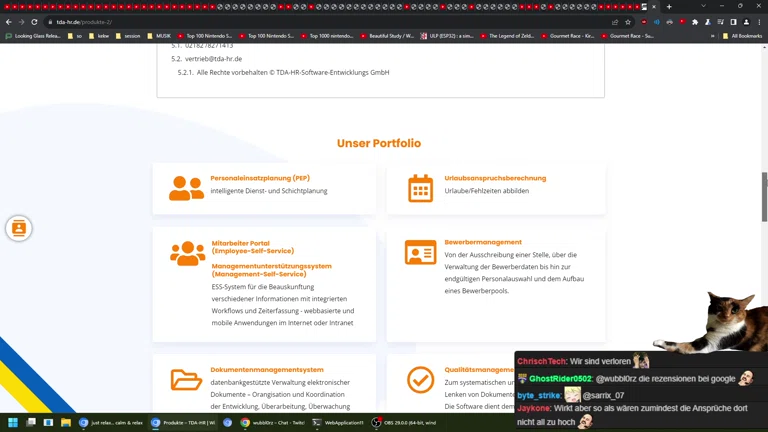Viewport: 768px width, 432px height.
Task: Close the active TDA-HR tab
Action: click(x=654, y=7)
